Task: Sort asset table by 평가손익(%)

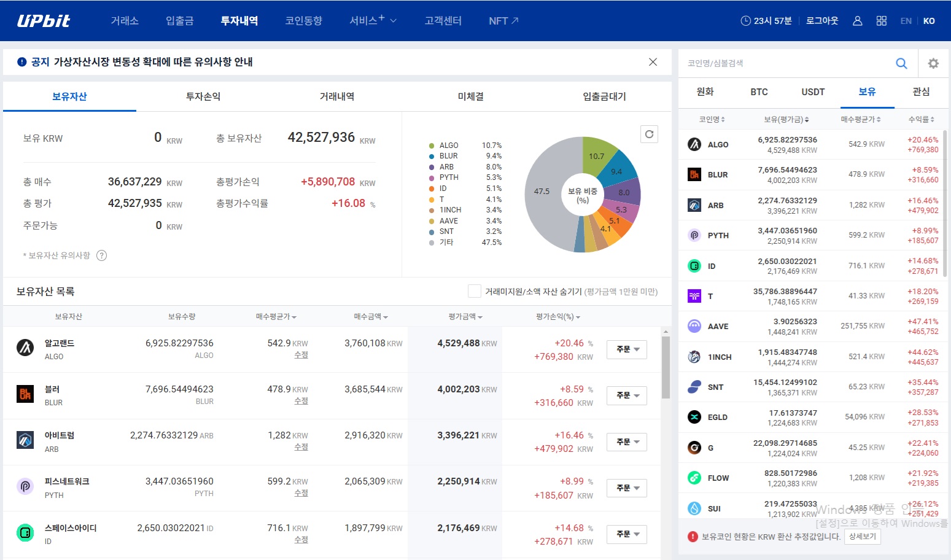Action: click(x=558, y=317)
